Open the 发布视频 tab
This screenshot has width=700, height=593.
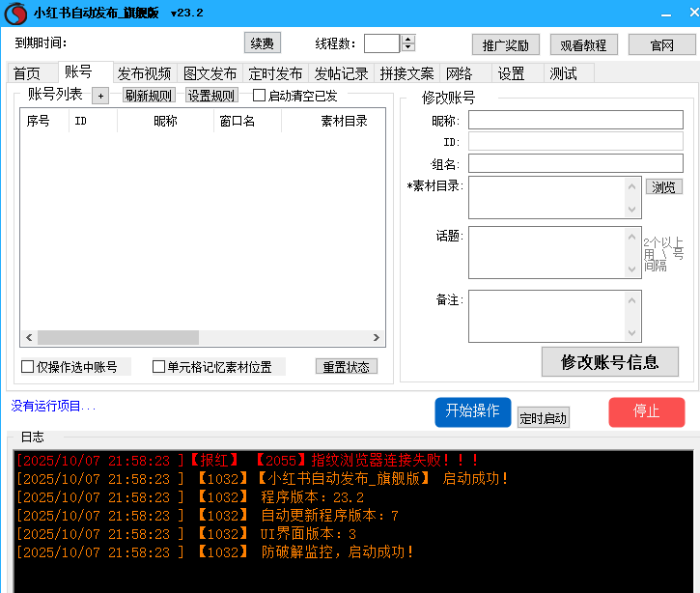pyautogui.click(x=144, y=73)
